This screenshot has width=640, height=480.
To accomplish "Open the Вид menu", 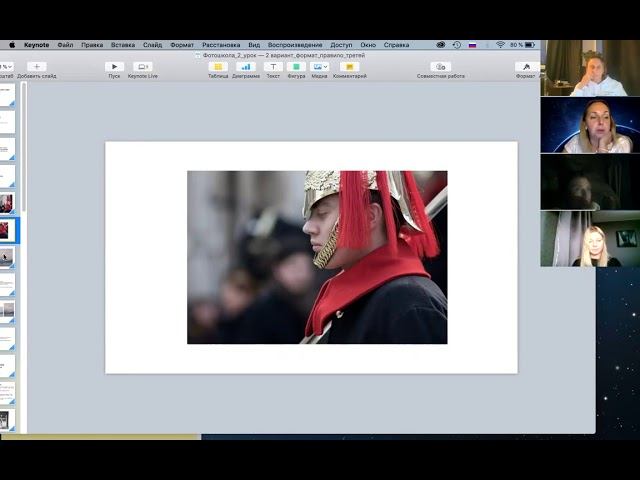I will tap(254, 45).
